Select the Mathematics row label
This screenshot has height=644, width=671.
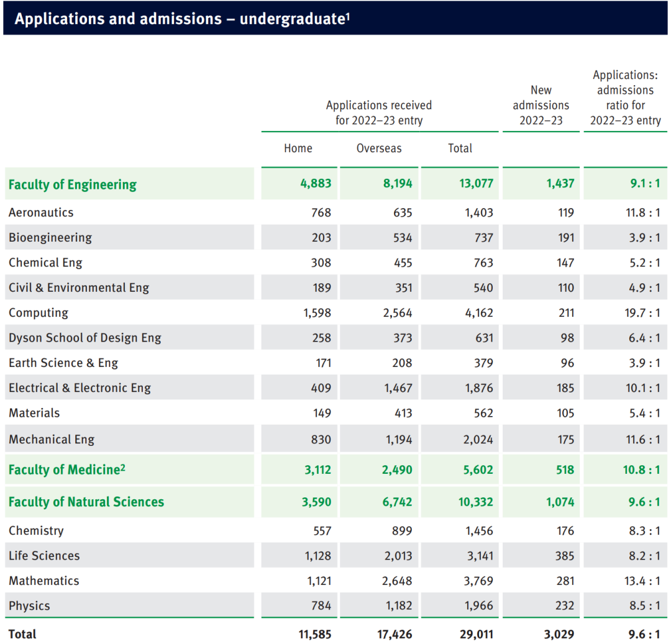(44, 581)
